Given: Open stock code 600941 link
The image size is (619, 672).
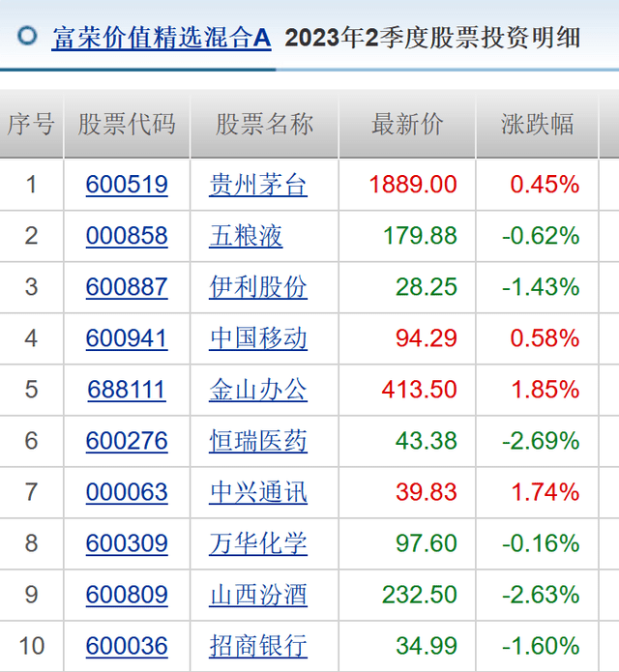Looking at the screenshot, I should (127, 338).
